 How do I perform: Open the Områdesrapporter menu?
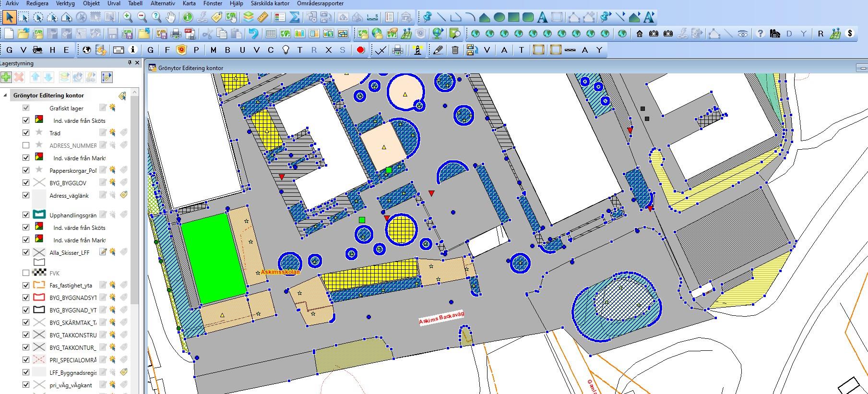click(321, 3)
